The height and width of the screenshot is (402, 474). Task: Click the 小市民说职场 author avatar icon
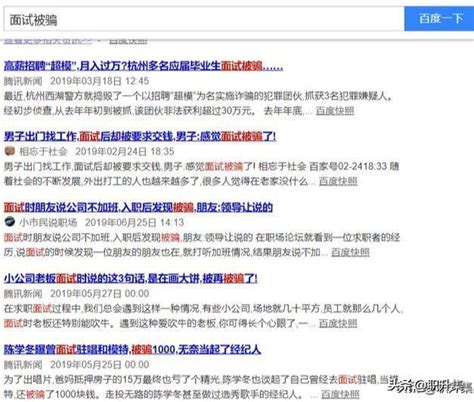(10, 222)
